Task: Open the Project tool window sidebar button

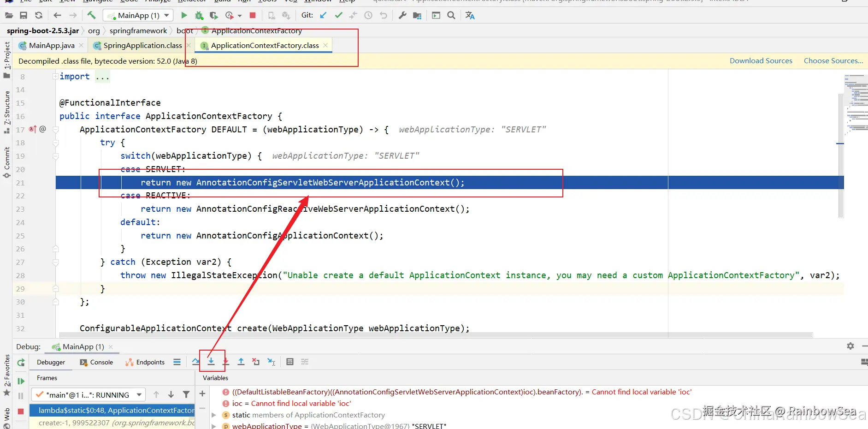Action: tap(7, 60)
